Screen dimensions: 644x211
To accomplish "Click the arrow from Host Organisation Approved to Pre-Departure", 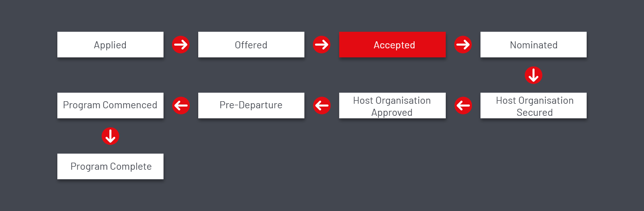I will point(321,105).
